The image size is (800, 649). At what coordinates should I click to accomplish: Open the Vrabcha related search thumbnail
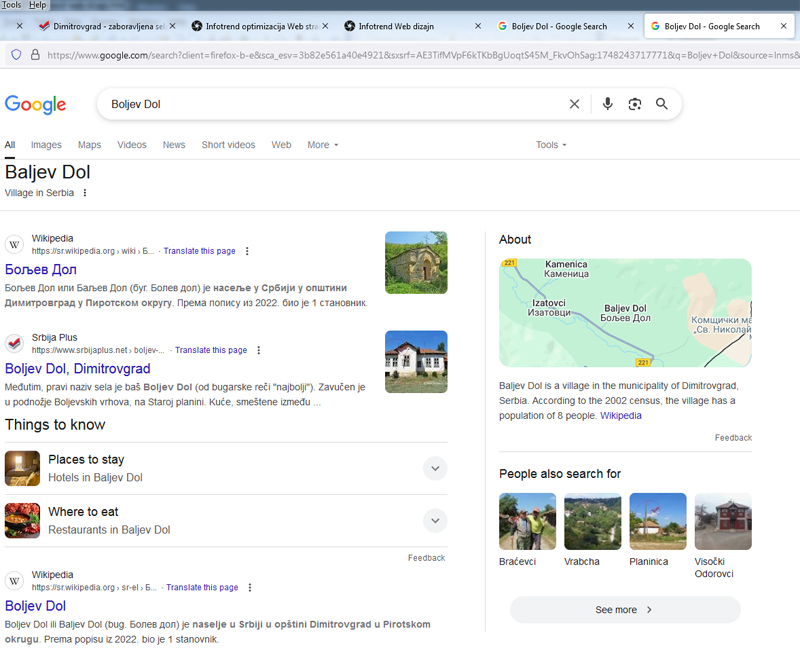click(x=592, y=521)
